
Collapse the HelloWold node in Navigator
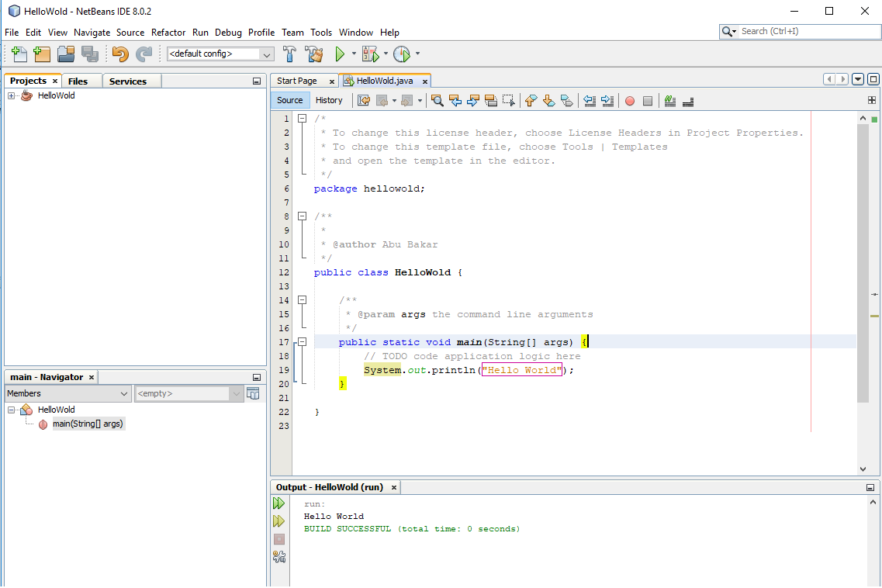(11, 410)
